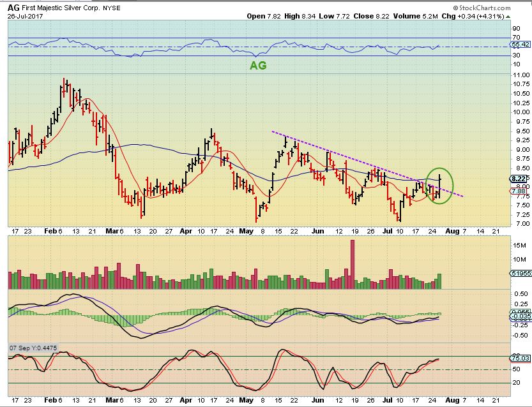Click the 75.03 stochastic value tag
This screenshot has height=407, width=532.
point(521,359)
